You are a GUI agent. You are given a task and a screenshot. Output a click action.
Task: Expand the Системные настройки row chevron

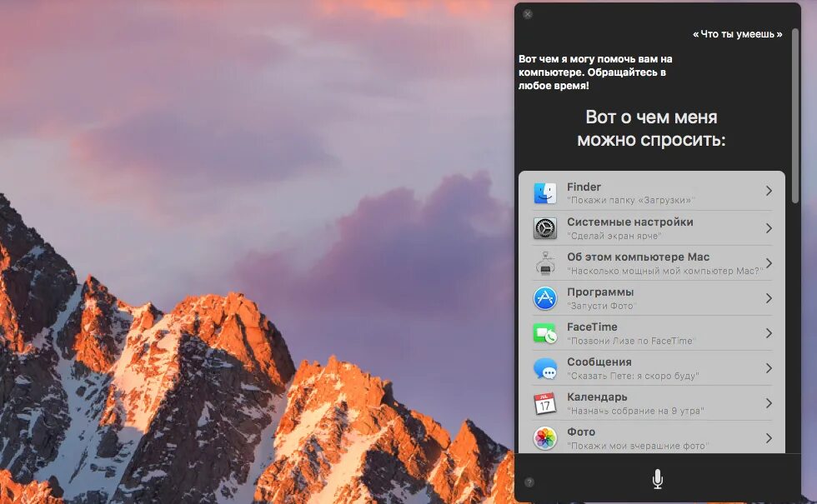click(x=769, y=228)
